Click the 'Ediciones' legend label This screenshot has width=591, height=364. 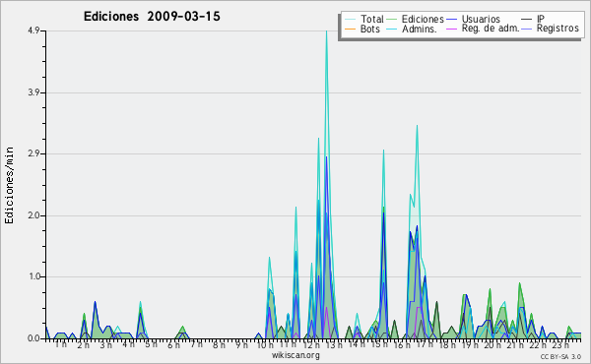point(423,19)
